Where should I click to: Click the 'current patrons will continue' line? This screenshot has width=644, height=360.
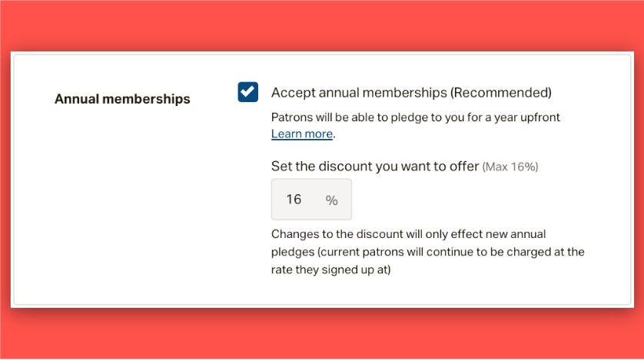(427, 252)
